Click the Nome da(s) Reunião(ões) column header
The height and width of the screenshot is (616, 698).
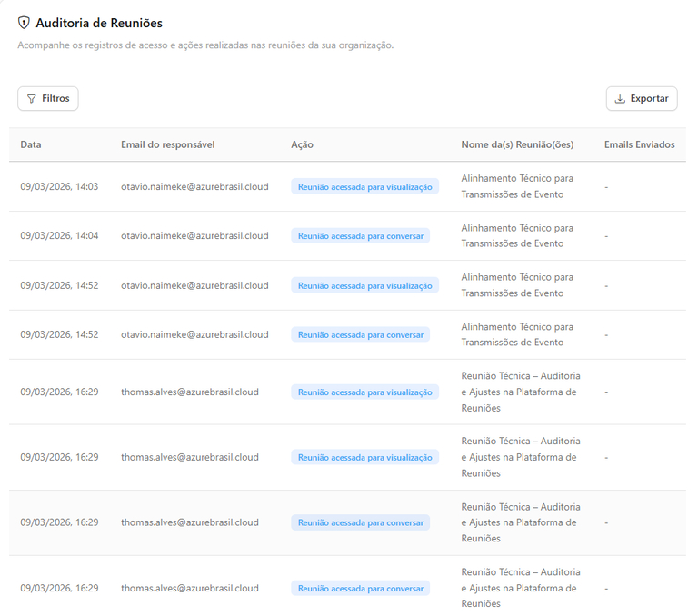coord(517,144)
